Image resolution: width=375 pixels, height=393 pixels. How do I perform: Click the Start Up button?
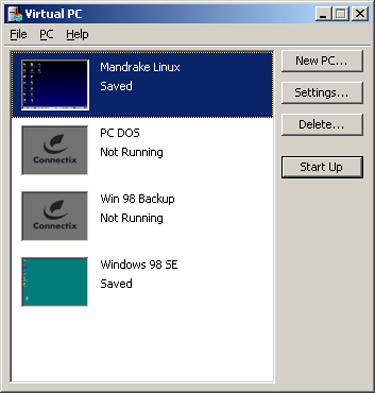pyautogui.click(x=322, y=167)
